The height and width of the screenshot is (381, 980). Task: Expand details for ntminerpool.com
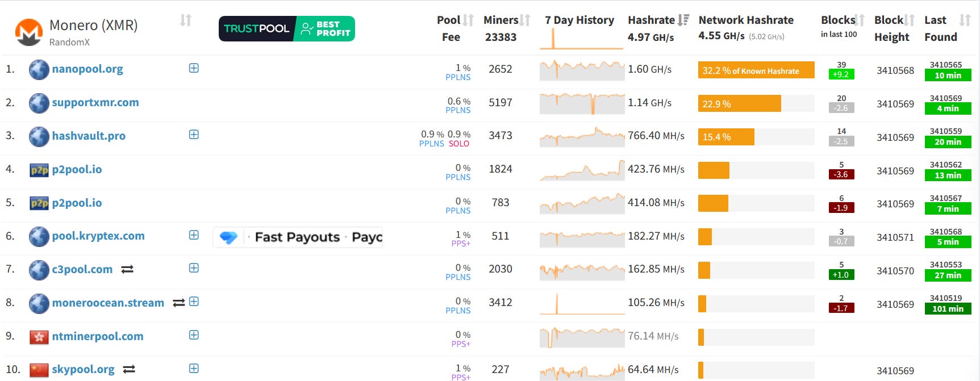[x=194, y=335]
